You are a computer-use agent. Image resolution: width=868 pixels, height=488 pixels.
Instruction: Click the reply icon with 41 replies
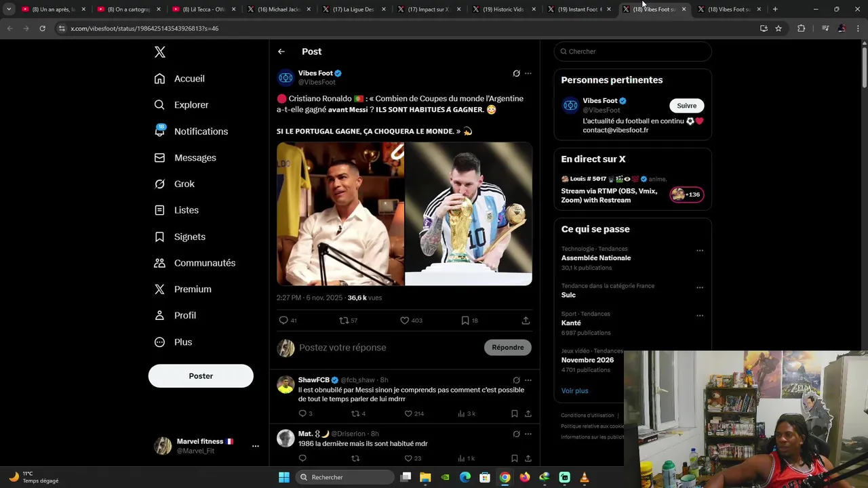click(283, 321)
